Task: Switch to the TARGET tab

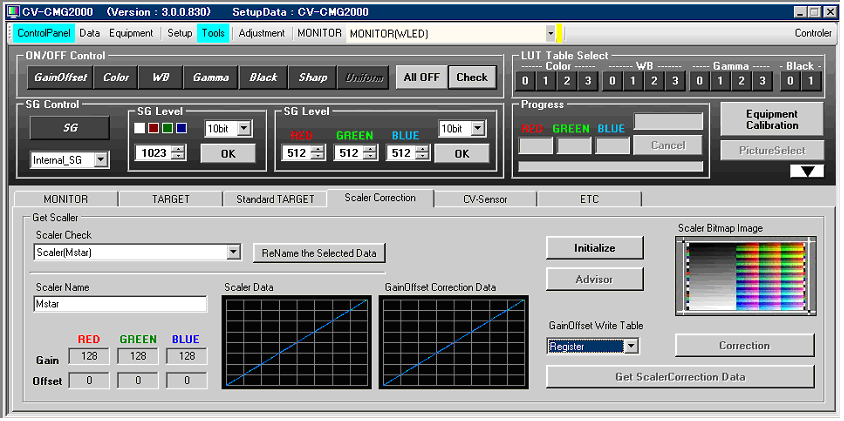Action: (x=171, y=199)
